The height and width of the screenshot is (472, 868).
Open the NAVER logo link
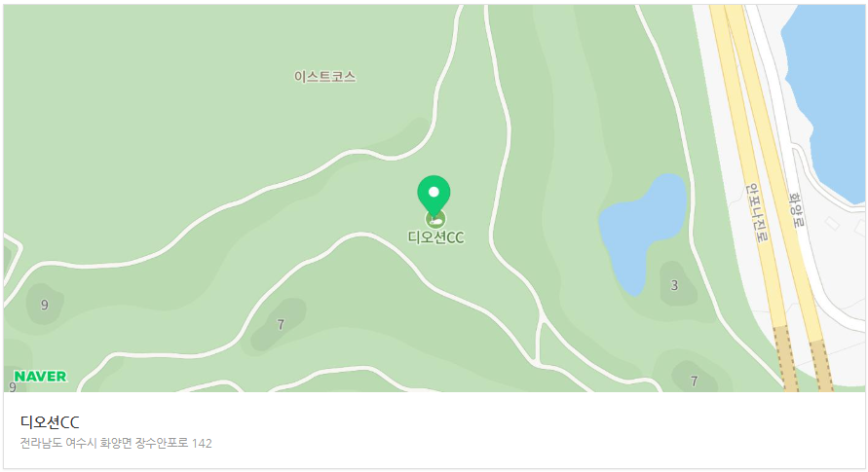pos(40,377)
